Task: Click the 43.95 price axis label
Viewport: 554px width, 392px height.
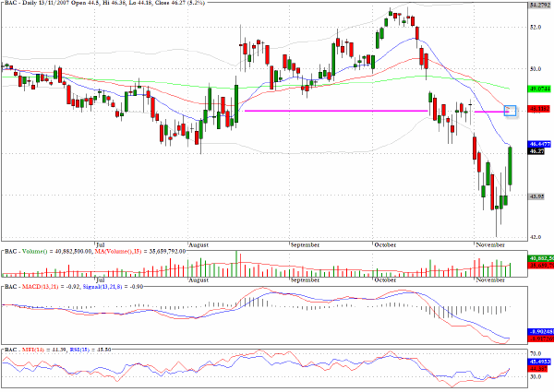Action: [x=536, y=196]
